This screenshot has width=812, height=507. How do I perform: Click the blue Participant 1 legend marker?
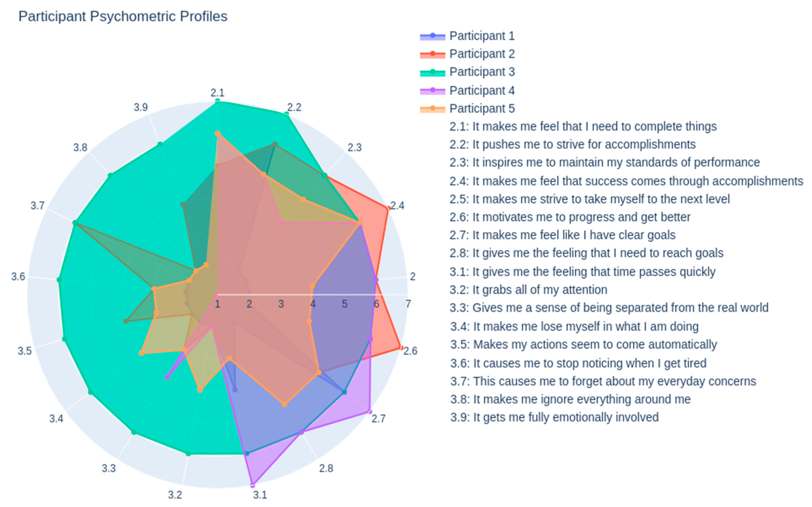[432, 36]
